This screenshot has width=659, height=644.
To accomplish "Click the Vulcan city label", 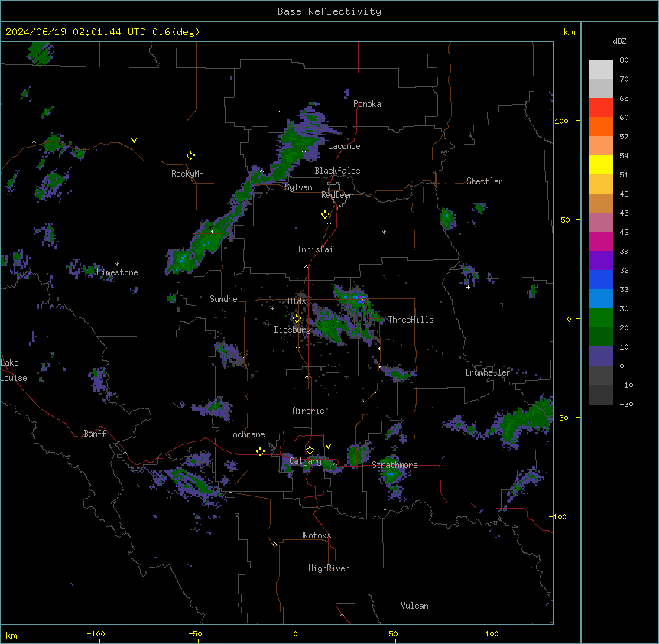I will click(x=414, y=606).
